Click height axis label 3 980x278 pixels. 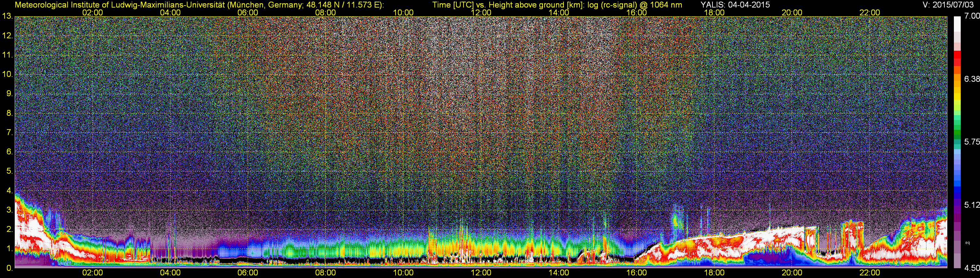[9, 210]
